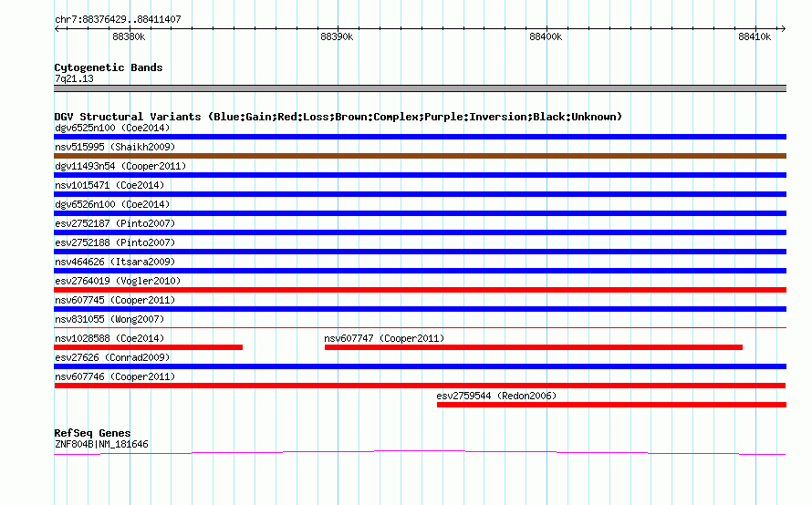Screen dimensions: 812x505
Task: Click the 'dgv6526n100 (Coe2014)' label
Action: click(112, 204)
